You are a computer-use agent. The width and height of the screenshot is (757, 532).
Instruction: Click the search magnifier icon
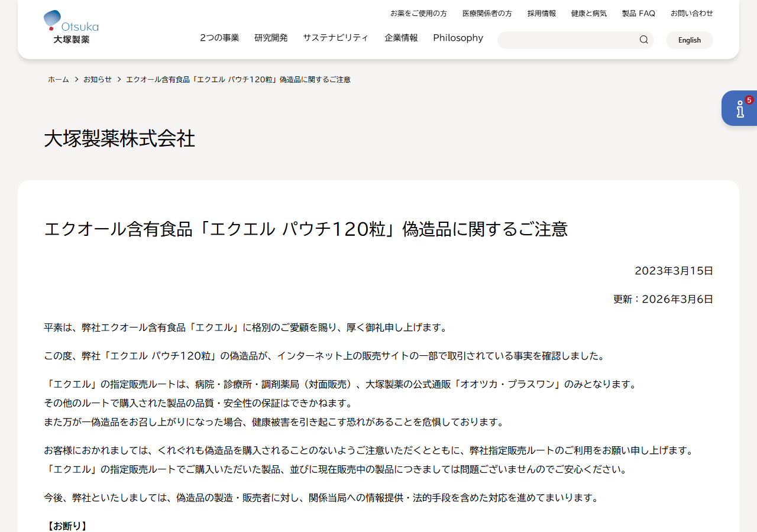pyautogui.click(x=644, y=40)
